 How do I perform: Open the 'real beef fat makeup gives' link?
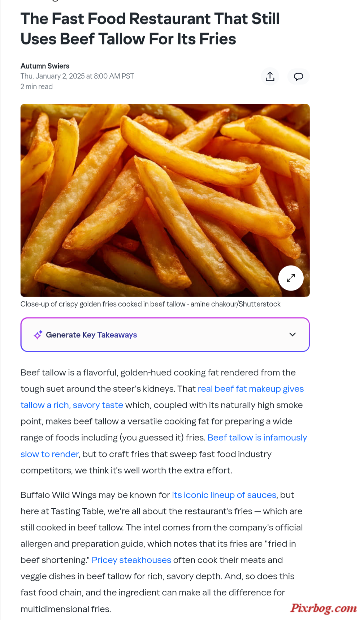tap(251, 389)
